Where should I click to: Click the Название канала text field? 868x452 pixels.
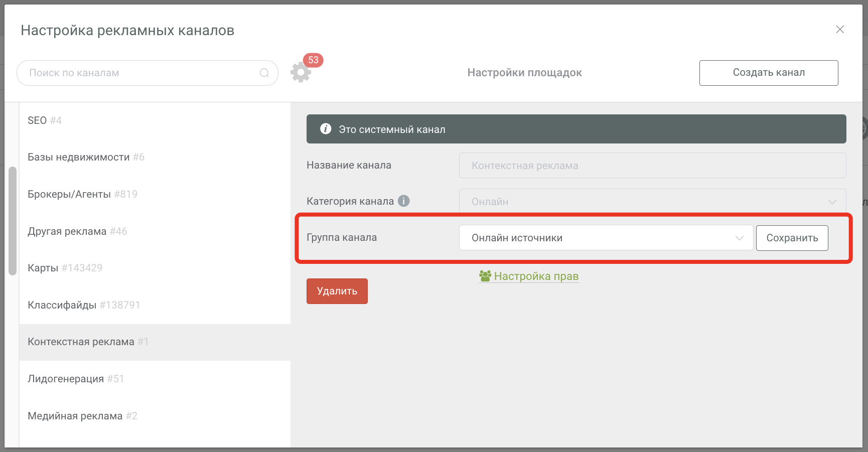tap(652, 166)
